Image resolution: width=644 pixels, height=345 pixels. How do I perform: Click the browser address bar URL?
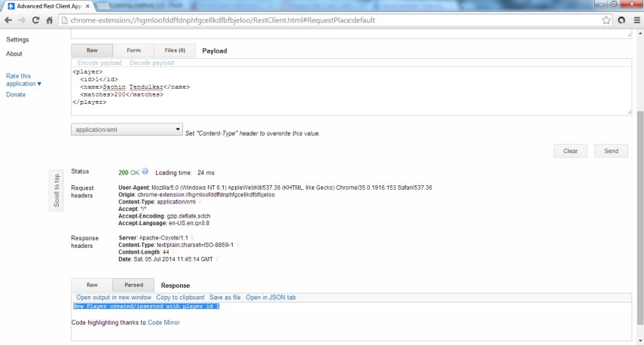pyautogui.click(x=222, y=20)
